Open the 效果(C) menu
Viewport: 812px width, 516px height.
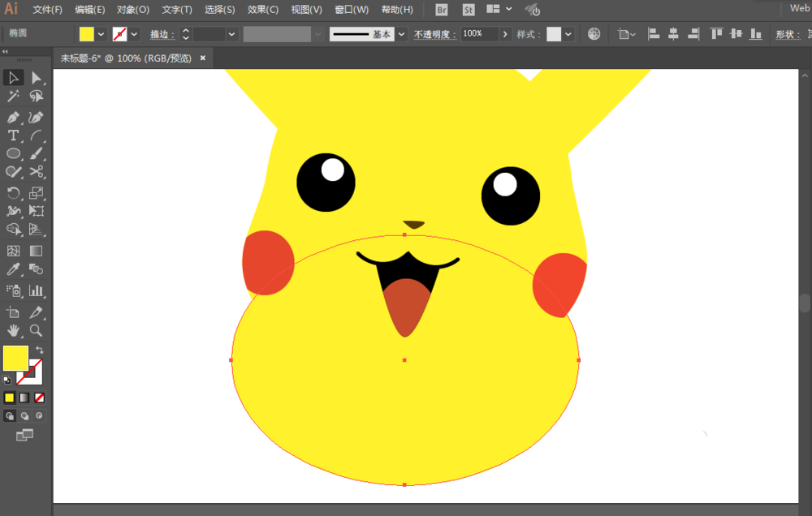tap(263, 10)
